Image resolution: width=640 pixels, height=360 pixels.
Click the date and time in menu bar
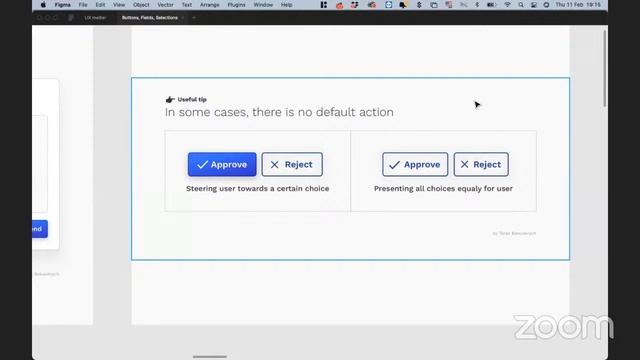[x=578, y=5]
